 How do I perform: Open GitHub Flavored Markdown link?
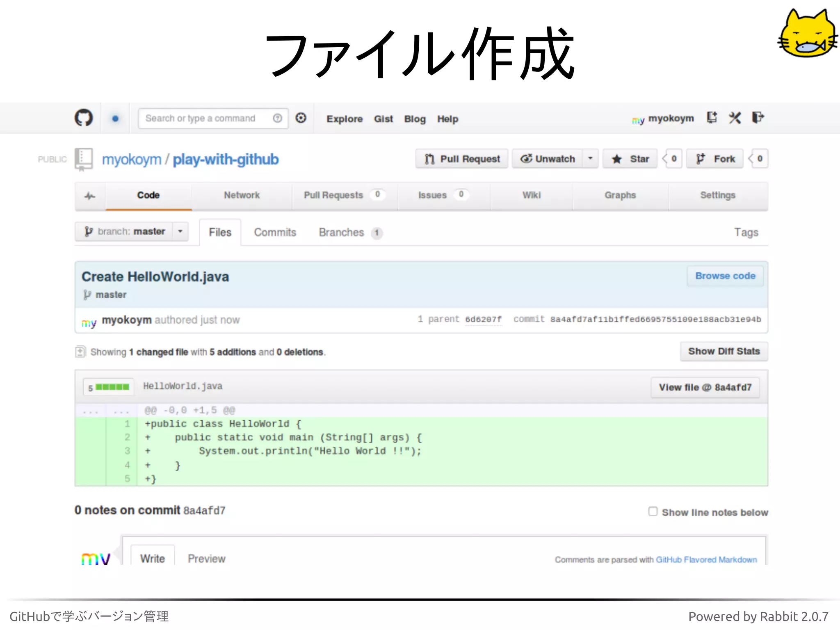coord(706,559)
